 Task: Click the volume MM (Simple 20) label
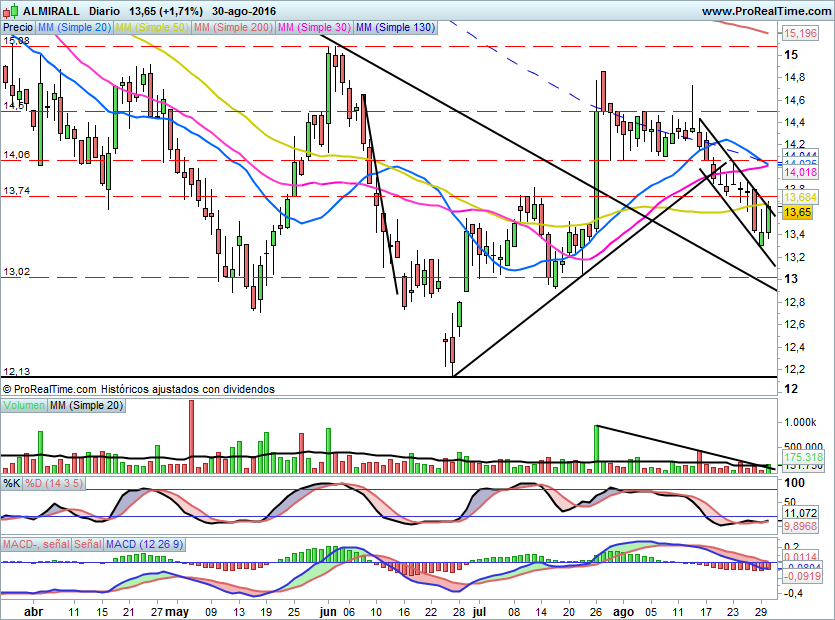click(x=86, y=405)
